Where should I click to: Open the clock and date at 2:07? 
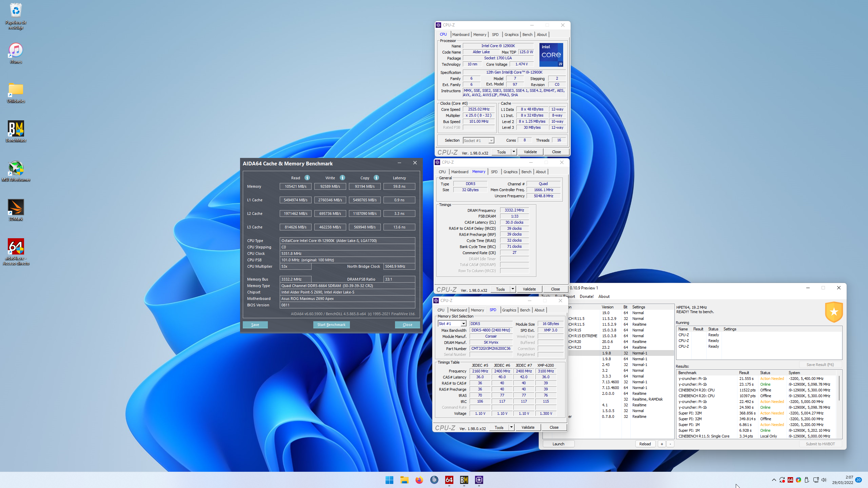[843, 480]
